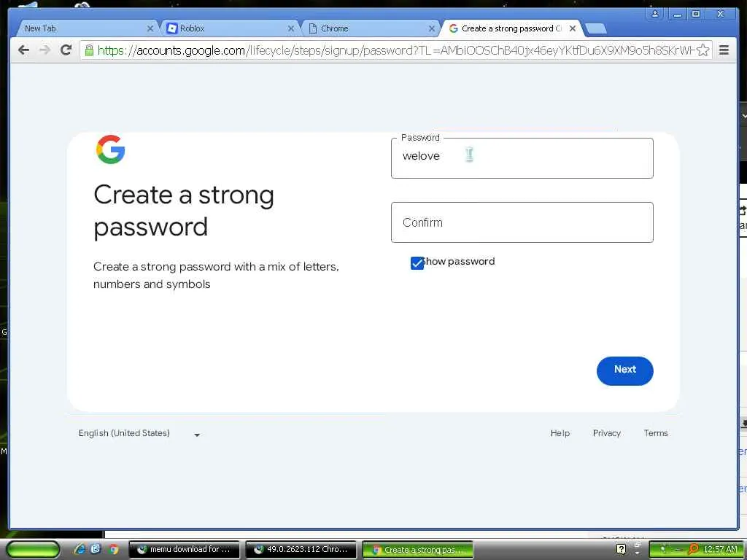Close the Chrome tab
Screen dimensions: 747x560
432,28
